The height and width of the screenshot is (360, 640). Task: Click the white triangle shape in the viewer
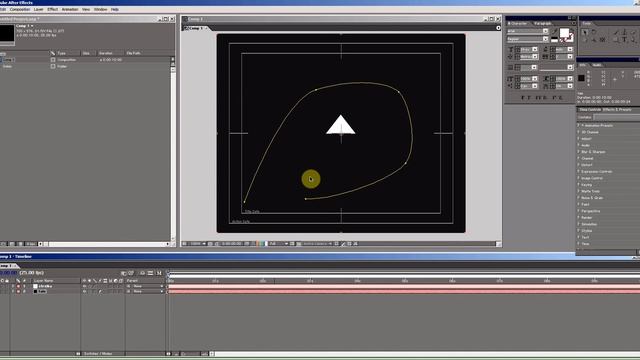point(340,125)
